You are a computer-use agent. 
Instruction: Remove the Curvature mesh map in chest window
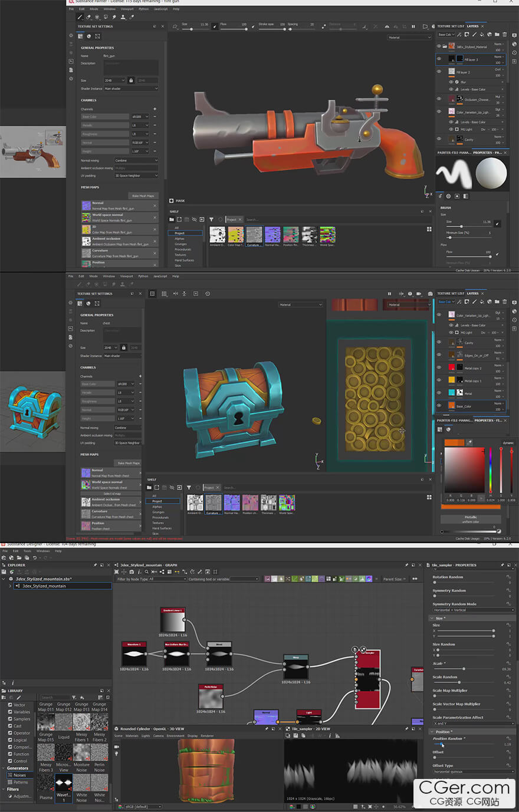[140, 514]
